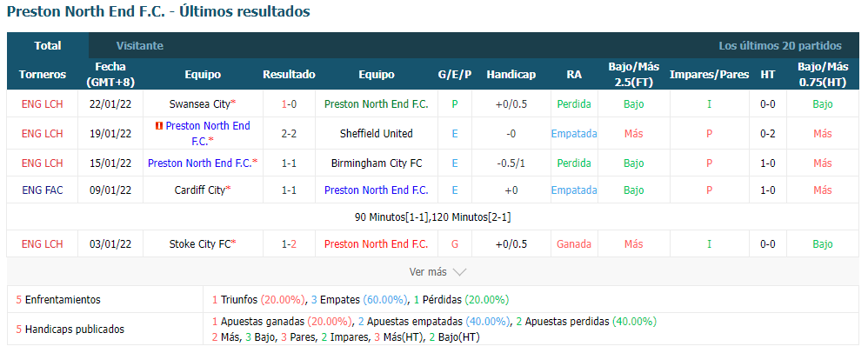
Task: Open ENG FAC tournament link
Action: [43, 190]
